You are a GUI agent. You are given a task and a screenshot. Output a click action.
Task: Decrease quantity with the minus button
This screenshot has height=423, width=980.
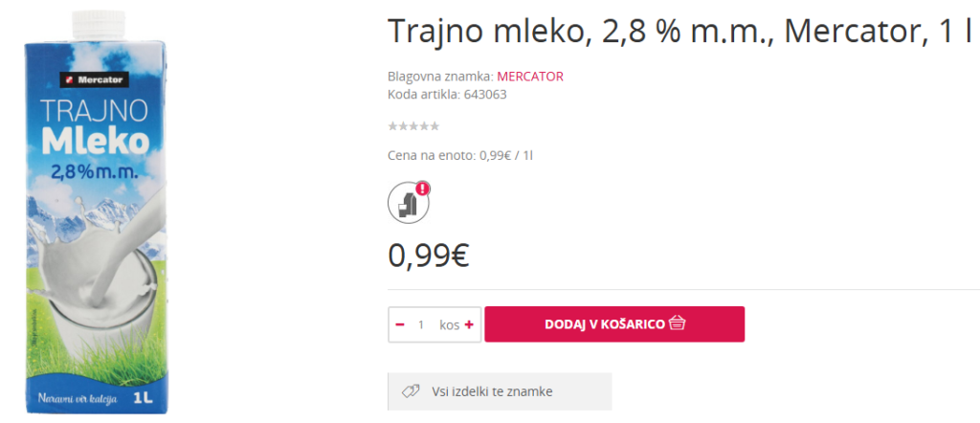coord(400,324)
